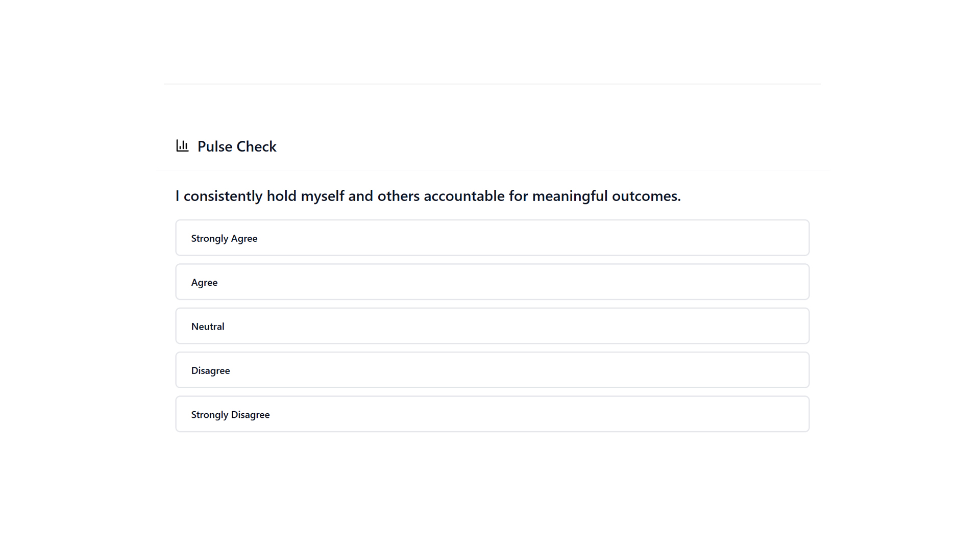Click the 'Strongly Disagree' label text
Image resolution: width=980 pixels, height=551 pixels.
(230, 415)
